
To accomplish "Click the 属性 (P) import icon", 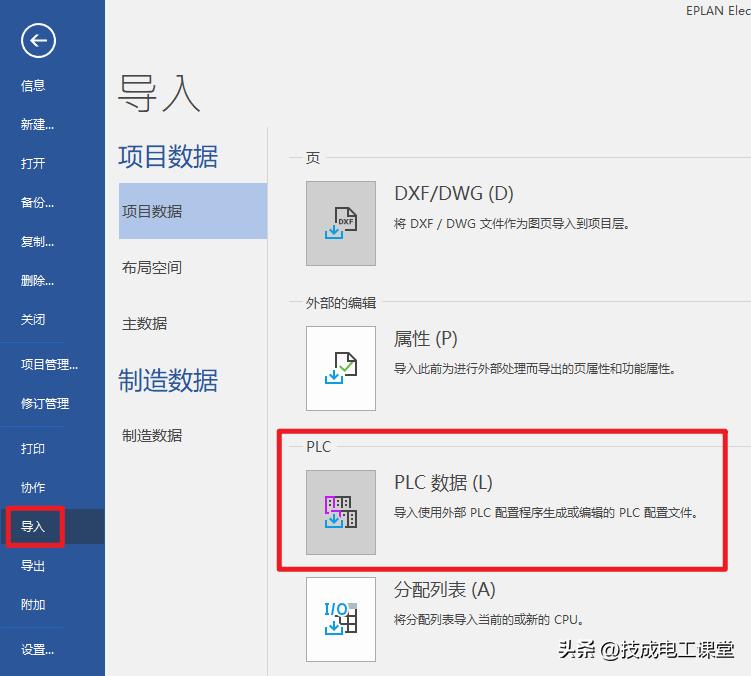I will tap(341, 368).
